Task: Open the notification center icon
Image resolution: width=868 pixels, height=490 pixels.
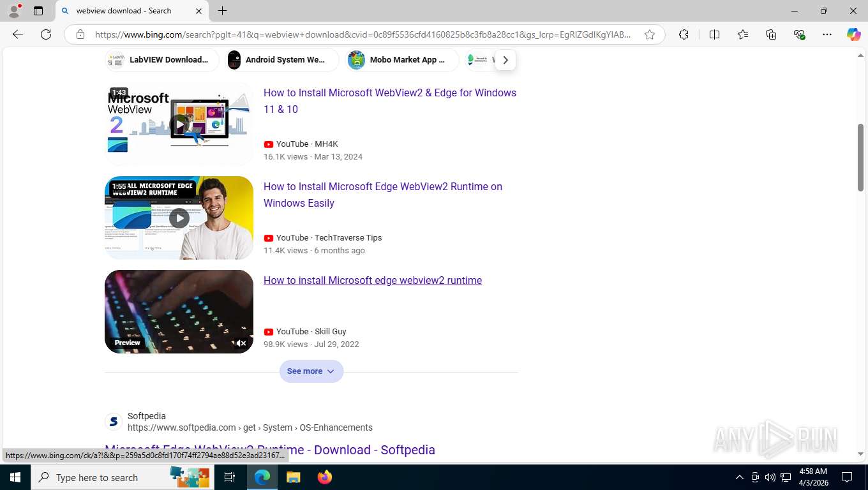Action: (x=848, y=477)
